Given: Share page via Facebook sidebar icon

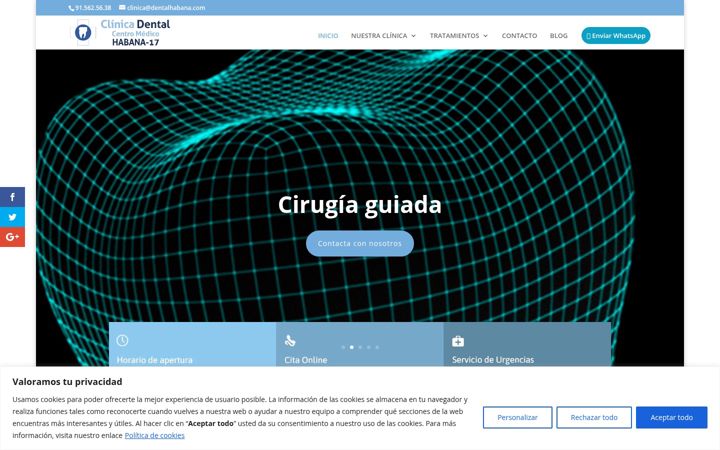Looking at the screenshot, I should (12, 197).
